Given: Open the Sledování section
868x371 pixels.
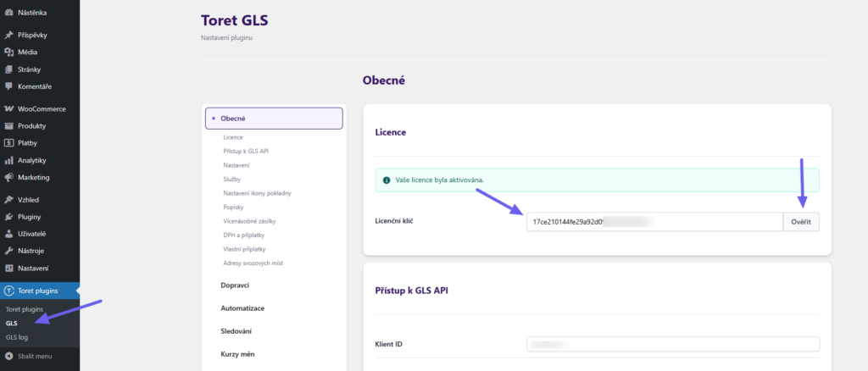Looking at the screenshot, I should point(237,331).
